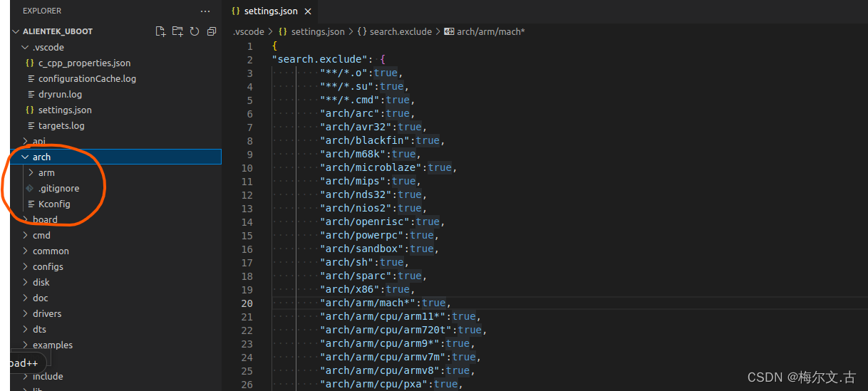Click line number 20 in gutter
Screen dimensions: 868x391
point(247,303)
